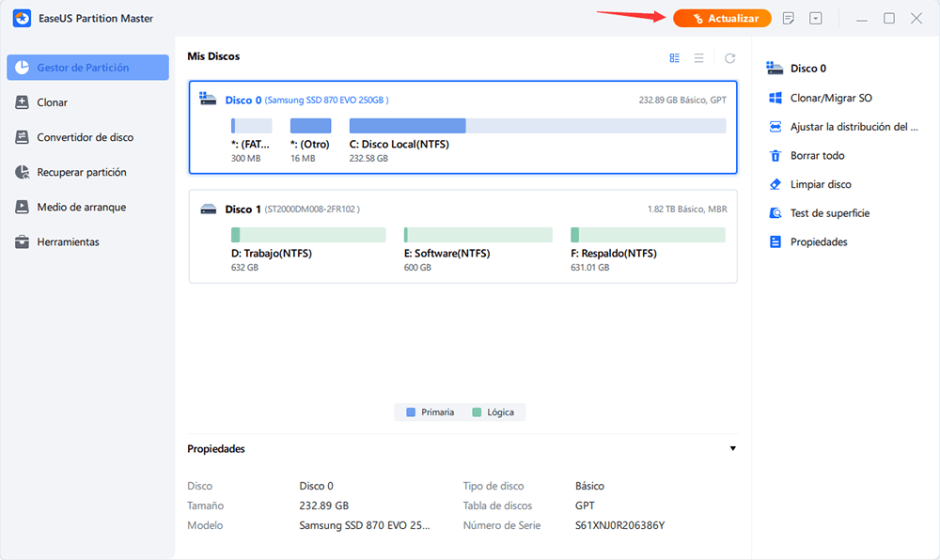The height and width of the screenshot is (560, 940).
Task: Click the Actualizar upgrade button
Action: tap(722, 19)
